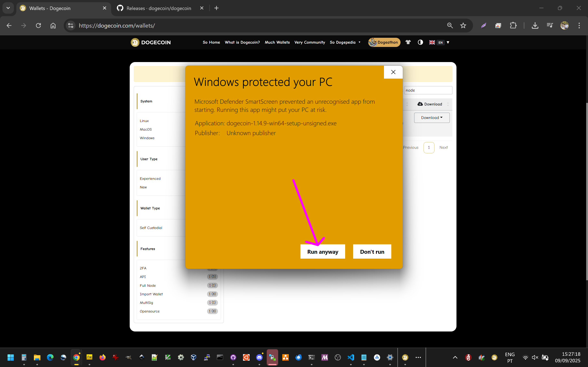Viewport: 588px width, 367px height.
Task: Toggle the dark/light contrast mode icon
Action: 420,42
